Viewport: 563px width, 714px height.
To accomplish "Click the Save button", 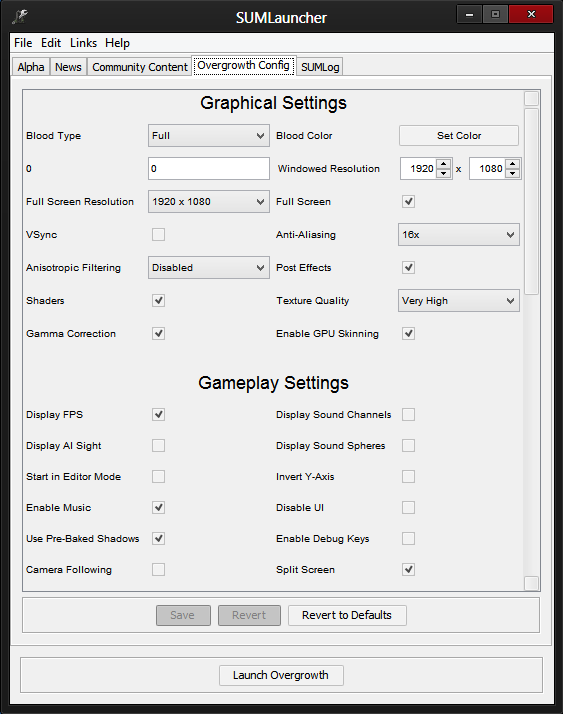I will tap(183, 615).
